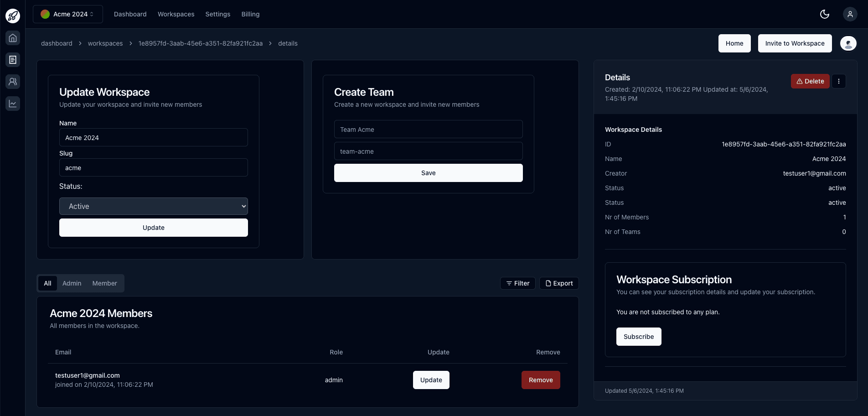Click the Subscribe button
868x416 pixels.
pos(639,337)
